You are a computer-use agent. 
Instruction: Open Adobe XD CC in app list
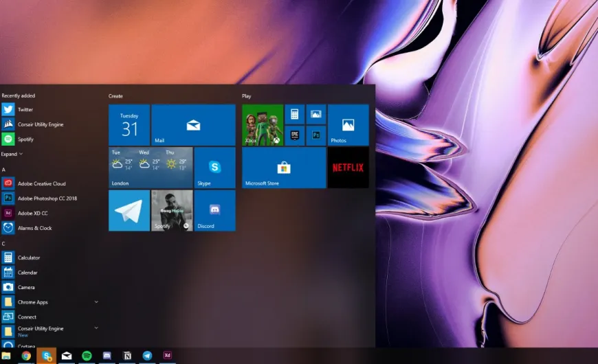pyautogui.click(x=49, y=213)
